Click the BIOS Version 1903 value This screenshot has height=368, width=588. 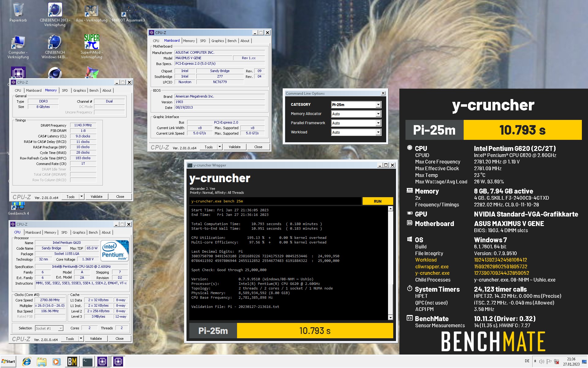pos(220,102)
